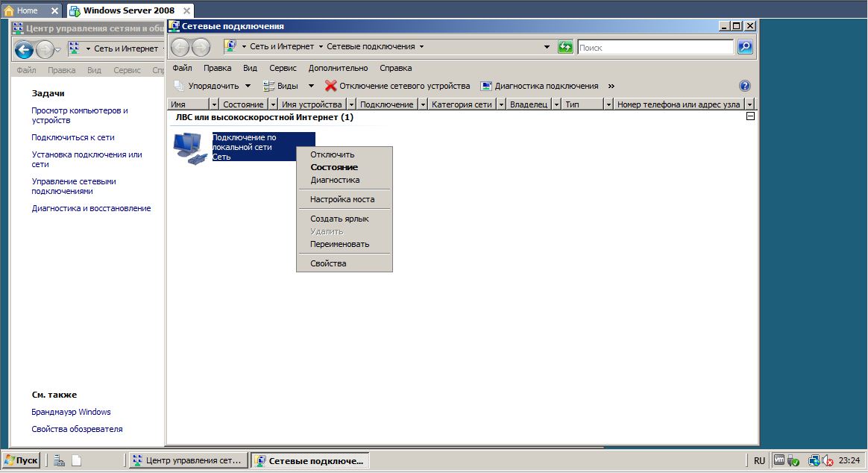Click grayed back arrow in Network Connections
This screenshot has height=473, width=868.
point(180,47)
